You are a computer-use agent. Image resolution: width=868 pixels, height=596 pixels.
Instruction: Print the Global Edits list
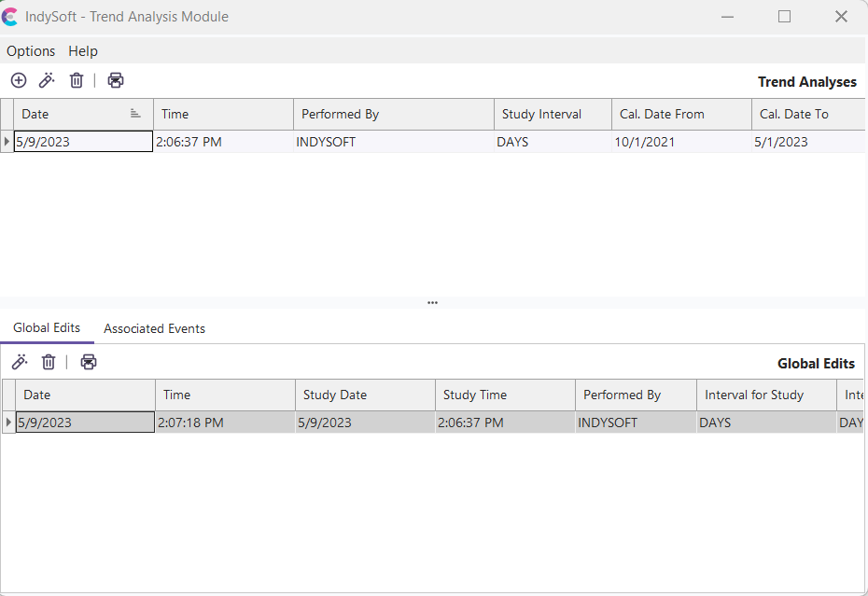coord(89,363)
